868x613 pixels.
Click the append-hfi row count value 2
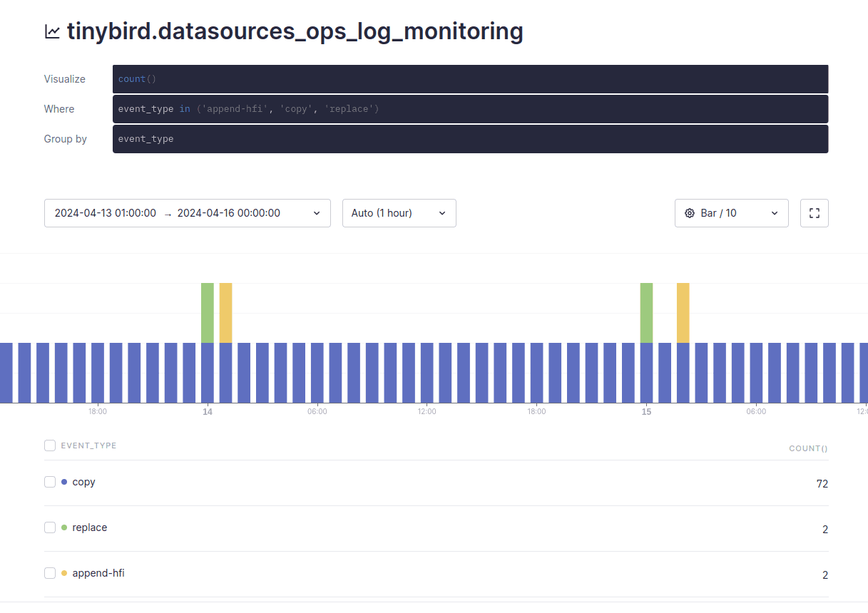coord(825,575)
